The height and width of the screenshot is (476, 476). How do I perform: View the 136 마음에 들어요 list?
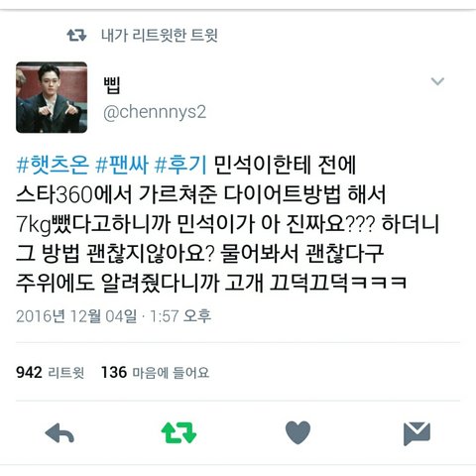click(155, 373)
